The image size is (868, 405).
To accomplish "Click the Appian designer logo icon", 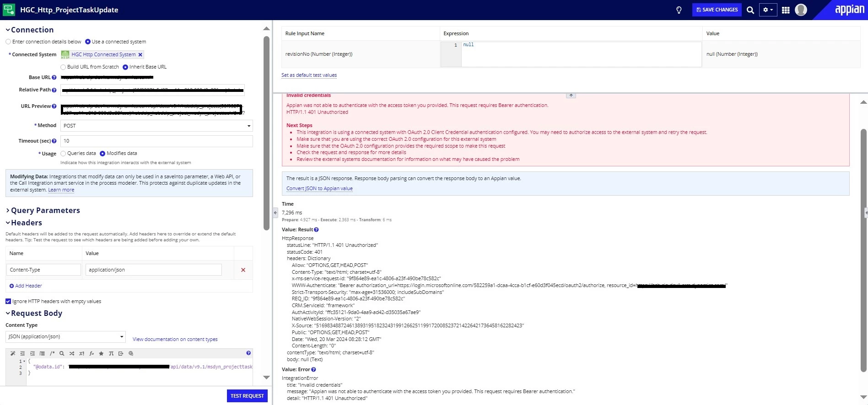I will (x=9, y=10).
